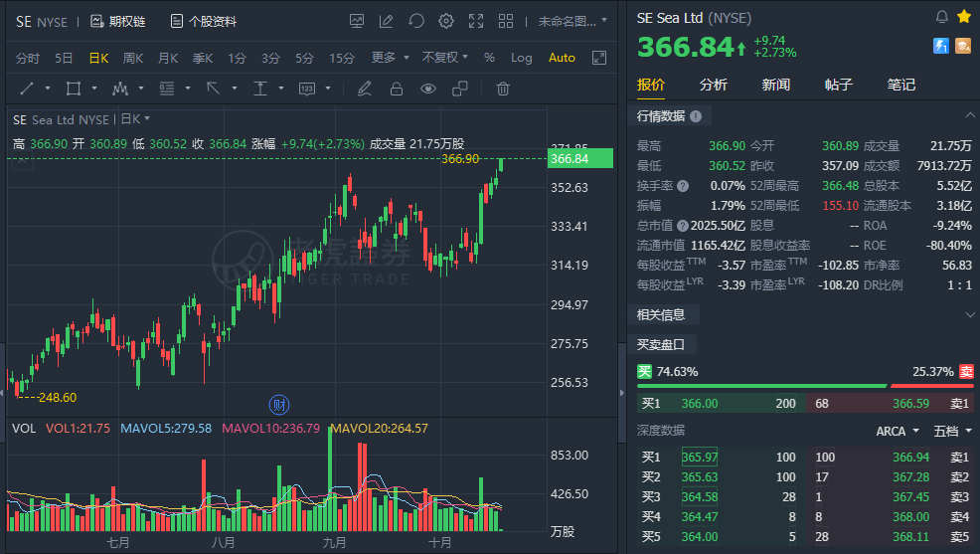
Task: Collapse the 行情数据 section chevron
Action: [x=970, y=115]
